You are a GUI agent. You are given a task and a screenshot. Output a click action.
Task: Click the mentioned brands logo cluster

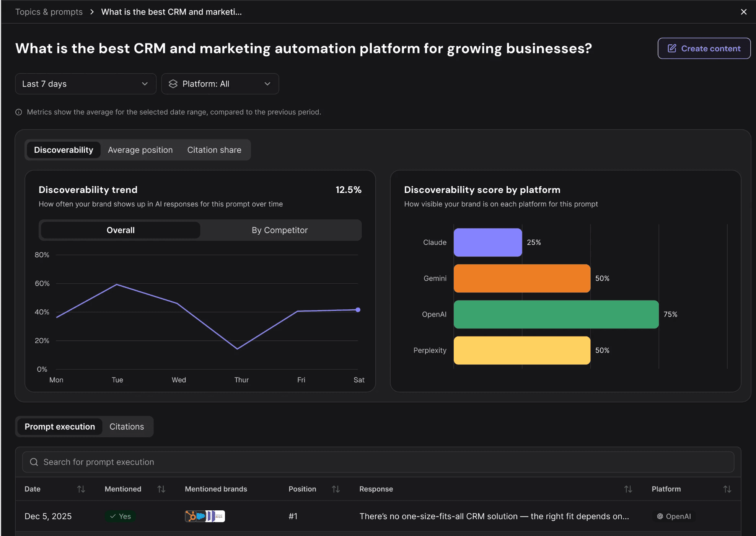(x=205, y=516)
